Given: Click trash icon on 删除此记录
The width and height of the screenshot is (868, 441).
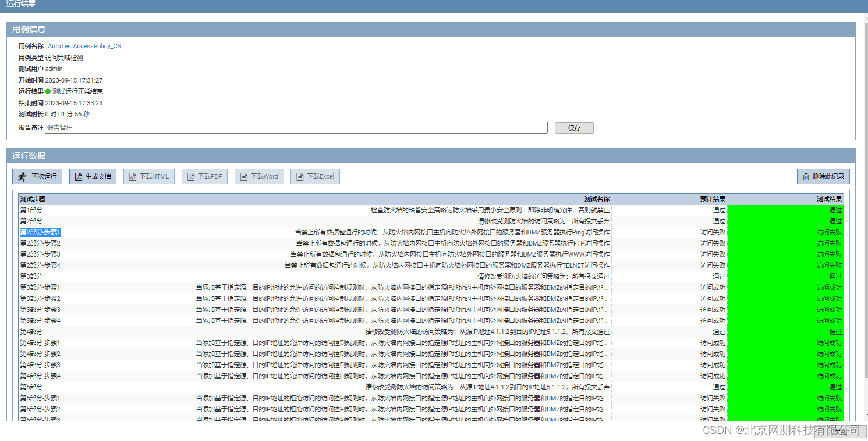Looking at the screenshot, I should coord(806,176).
